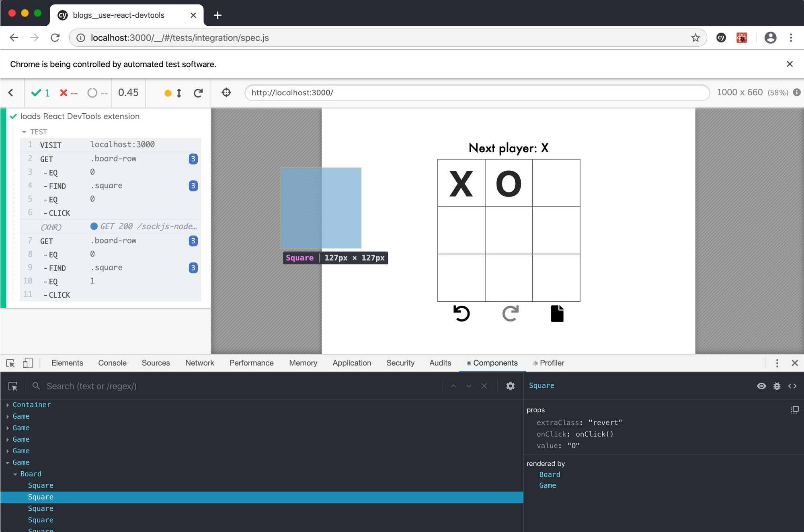Collapse the Board tree node
The height and width of the screenshot is (532, 804).
(x=15, y=474)
